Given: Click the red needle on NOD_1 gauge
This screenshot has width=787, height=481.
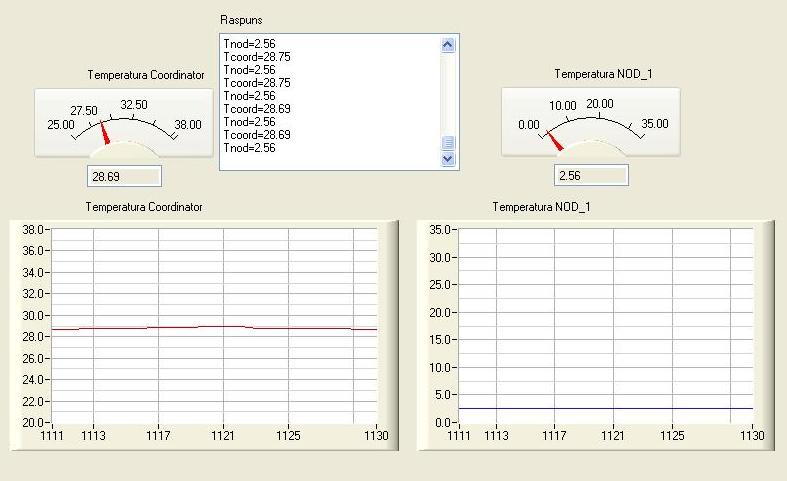Looking at the screenshot, I should pyautogui.click(x=554, y=140).
